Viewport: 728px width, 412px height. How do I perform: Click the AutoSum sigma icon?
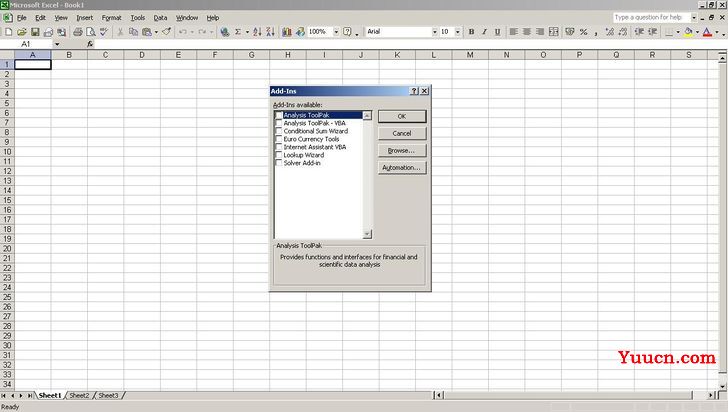tap(238, 32)
